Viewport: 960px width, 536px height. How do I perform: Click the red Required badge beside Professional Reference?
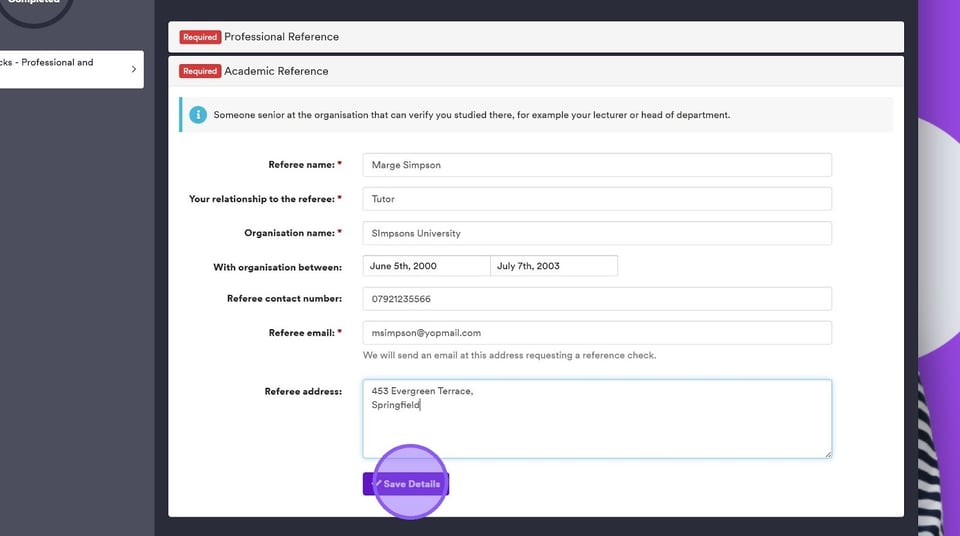200,37
